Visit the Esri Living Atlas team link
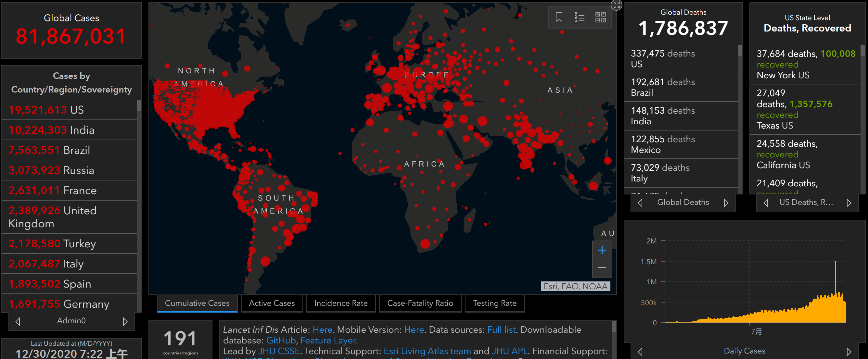Image resolution: width=868 pixels, height=359 pixels. pos(427,351)
